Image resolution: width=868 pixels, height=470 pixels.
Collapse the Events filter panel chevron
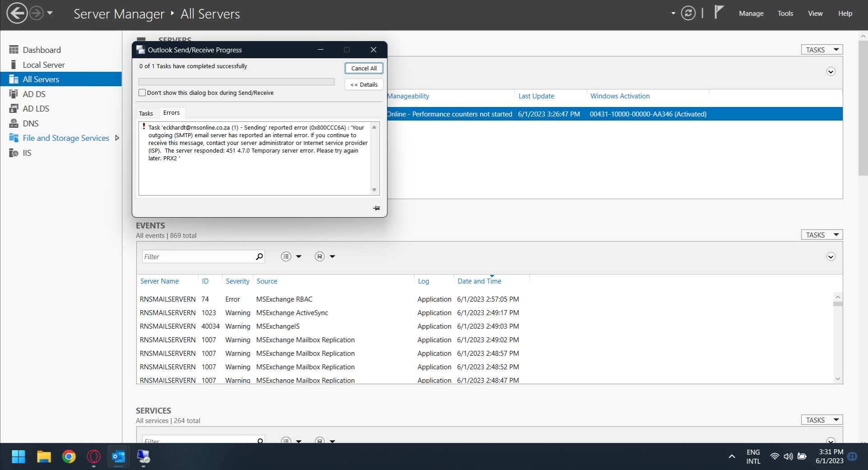click(x=831, y=256)
